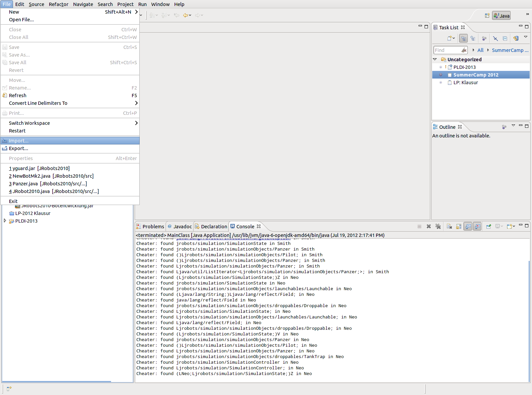
Task: Click the Open Perspective icon
Action: click(x=487, y=16)
